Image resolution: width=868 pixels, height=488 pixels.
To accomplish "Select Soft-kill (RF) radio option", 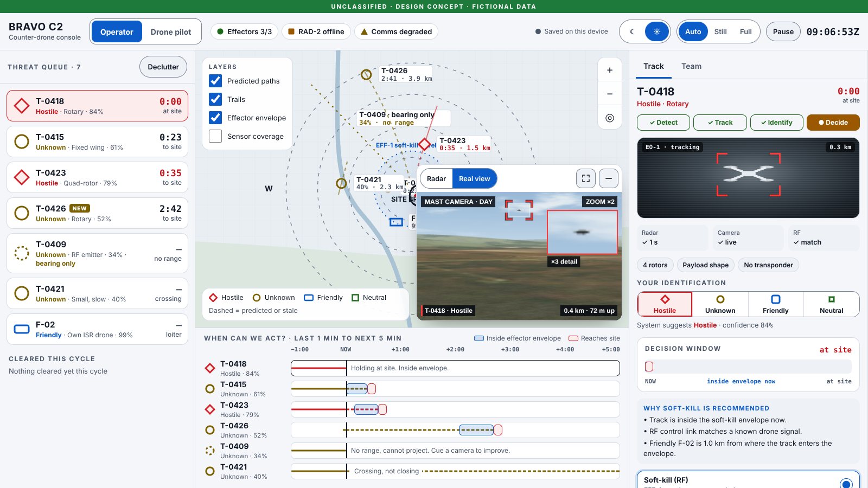I will click(x=846, y=484).
